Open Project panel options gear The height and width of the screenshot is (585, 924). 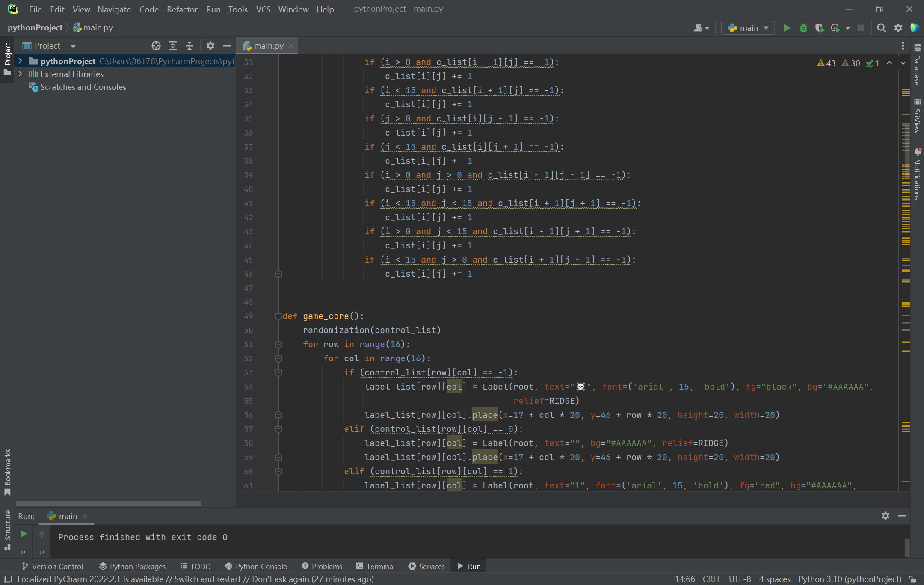pyautogui.click(x=210, y=46)
